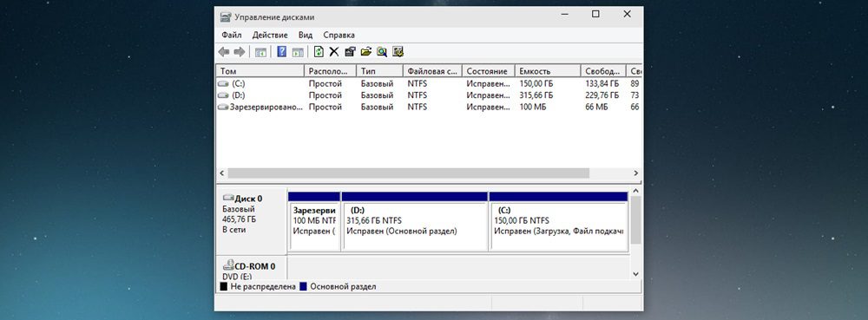The image size is (868, 320).
Task: Select the (C:) 150,00 ГБ partition block
Action: click(x=558, y=222)
